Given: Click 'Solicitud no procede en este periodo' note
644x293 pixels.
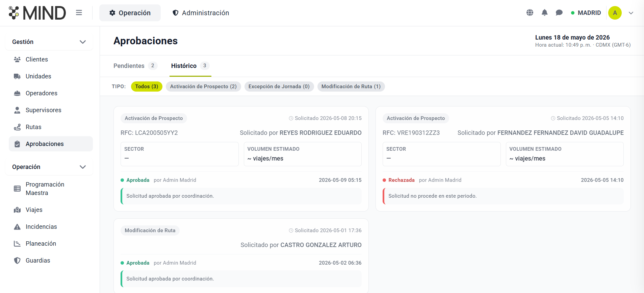Looking at the screenshot, I should [x=432, y=196].
